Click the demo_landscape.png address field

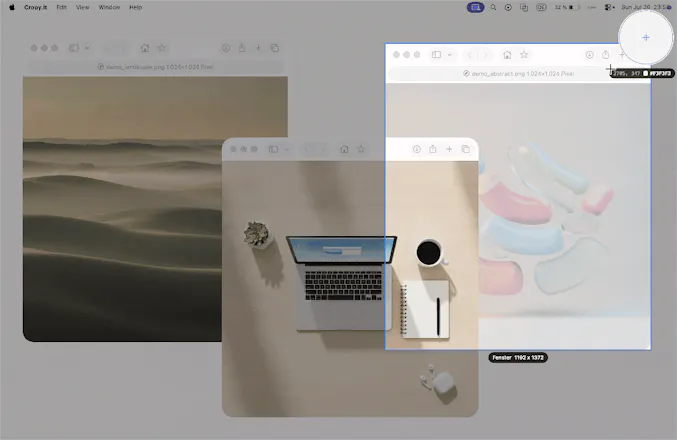coord(156,67)
